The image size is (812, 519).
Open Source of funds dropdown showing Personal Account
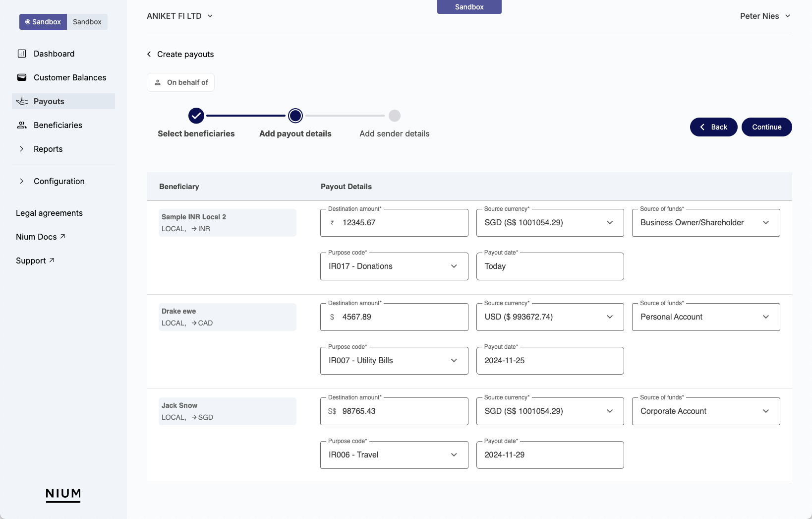click(705, 317)
